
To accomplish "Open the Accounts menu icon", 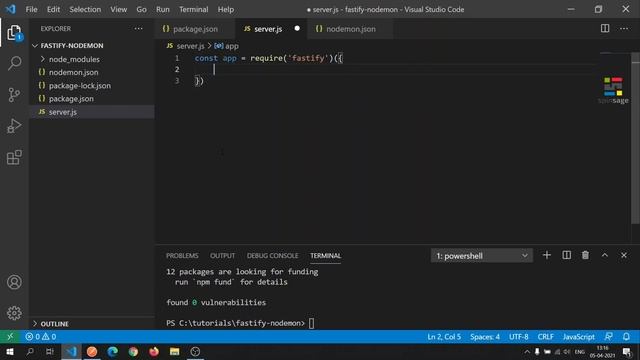I will click(14, 282).
